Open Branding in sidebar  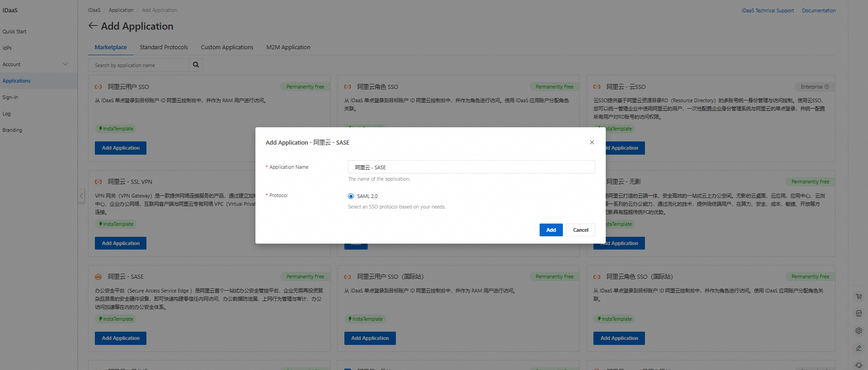click(x=12, y=130)
